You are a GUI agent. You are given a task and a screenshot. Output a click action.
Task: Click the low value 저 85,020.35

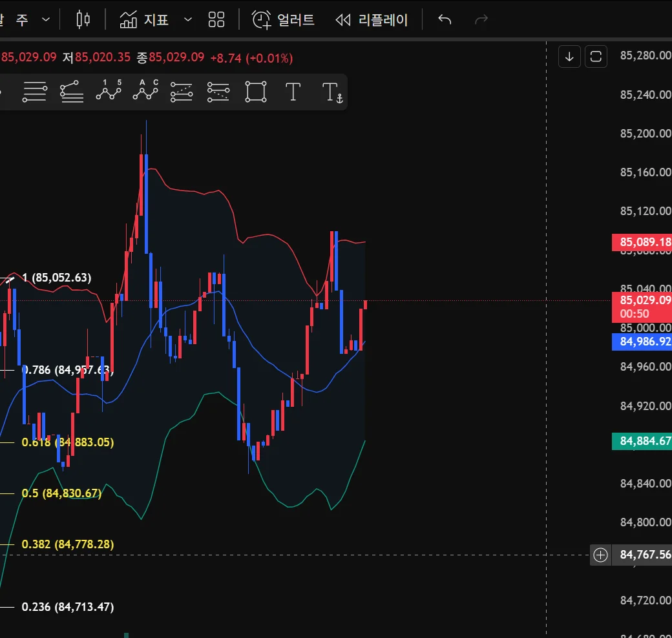pos(96,57)
